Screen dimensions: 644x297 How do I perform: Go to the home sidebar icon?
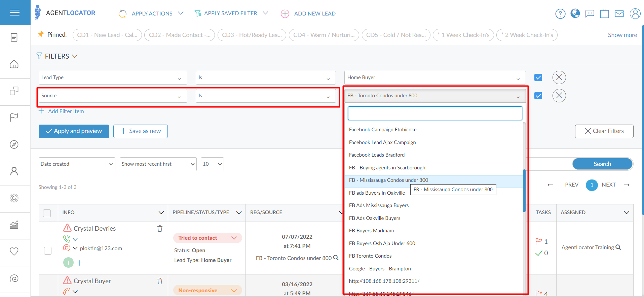tap(14, 64)
